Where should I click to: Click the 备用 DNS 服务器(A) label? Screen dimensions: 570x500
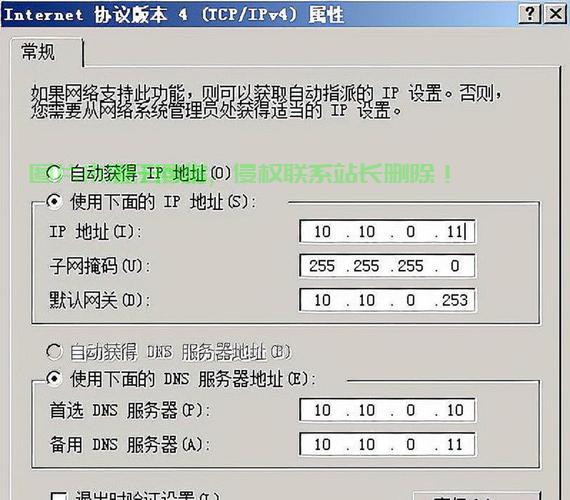tap(129, 445)
